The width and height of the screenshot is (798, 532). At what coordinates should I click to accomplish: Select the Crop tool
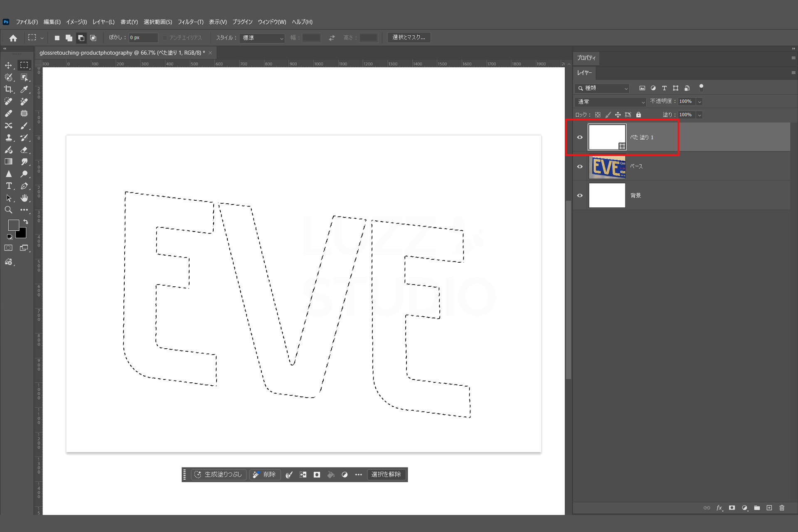[8, 89]
